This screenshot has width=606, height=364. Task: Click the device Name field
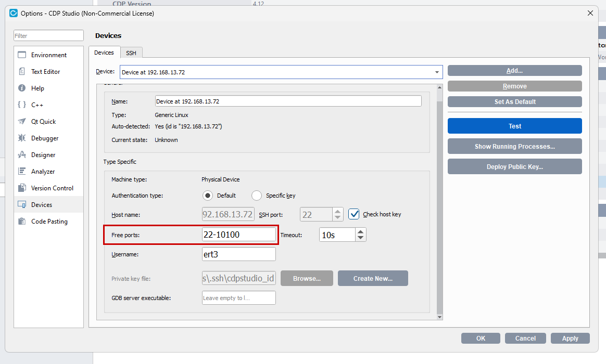[x=288, y=101]
